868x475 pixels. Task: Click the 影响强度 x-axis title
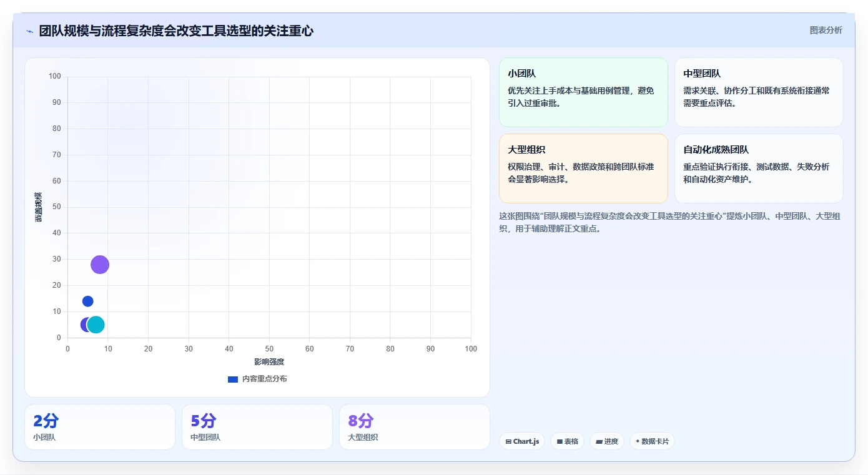tap(269, 362)
